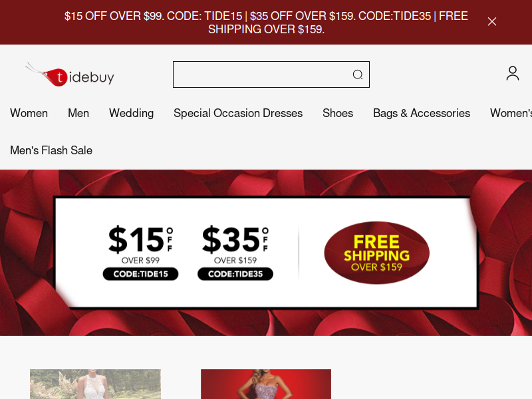Visit Bags & Accessories category
The height and width of the screenshot is (399, 532).
422,113
